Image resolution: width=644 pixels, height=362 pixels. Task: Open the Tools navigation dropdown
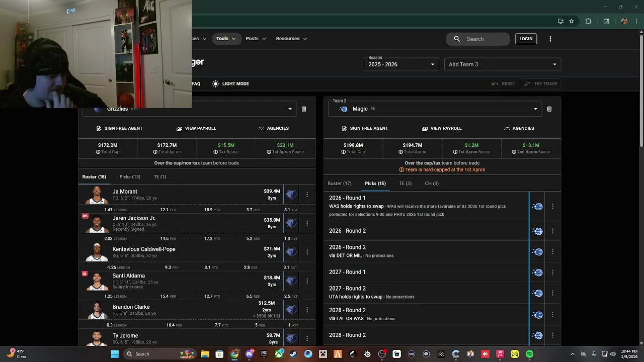(x=225, y=39)
